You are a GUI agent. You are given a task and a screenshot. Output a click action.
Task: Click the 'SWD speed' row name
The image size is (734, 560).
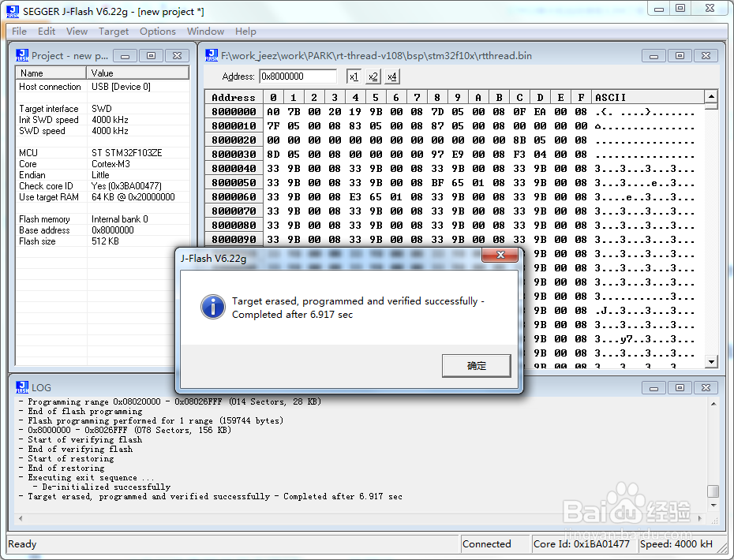tap(42, 130)
